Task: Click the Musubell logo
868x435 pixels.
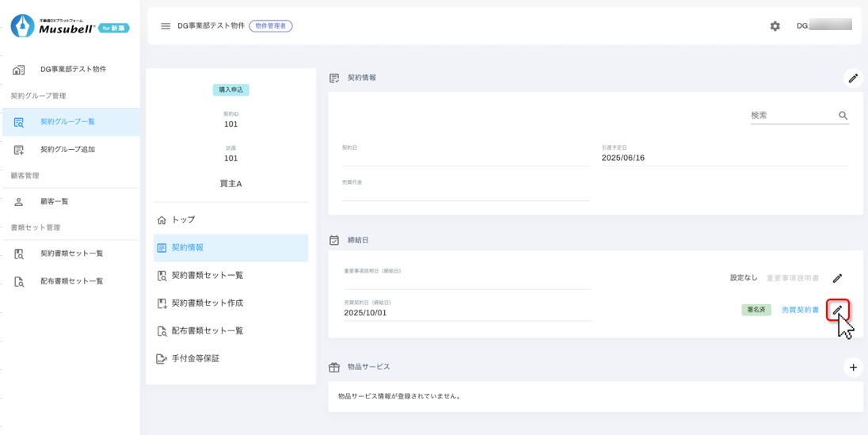Action: coord(70,26)
